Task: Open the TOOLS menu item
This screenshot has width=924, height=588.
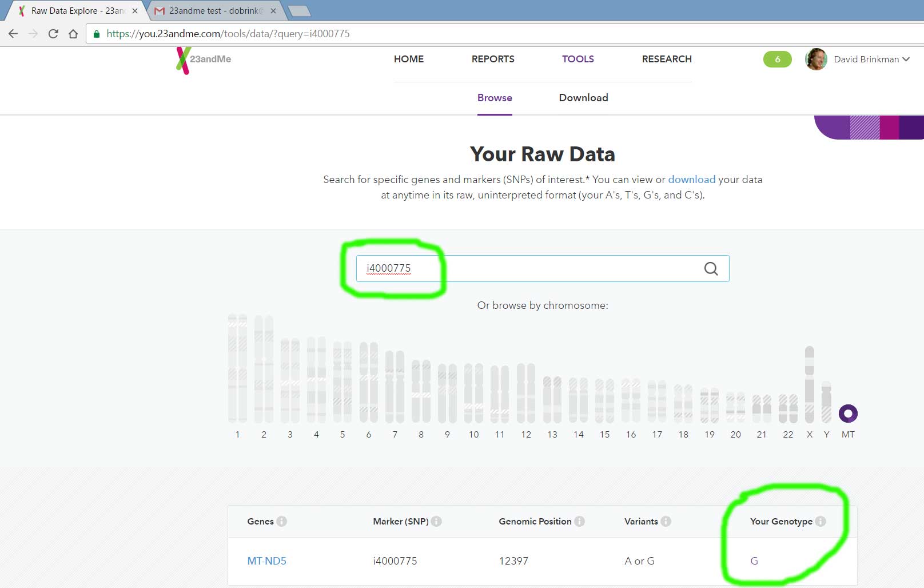Action: [578, 59]
